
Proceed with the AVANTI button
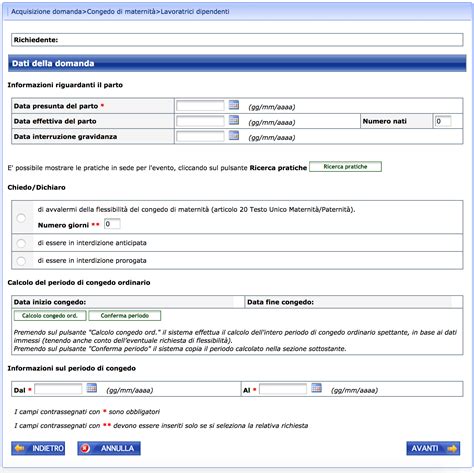pos(433,448)
